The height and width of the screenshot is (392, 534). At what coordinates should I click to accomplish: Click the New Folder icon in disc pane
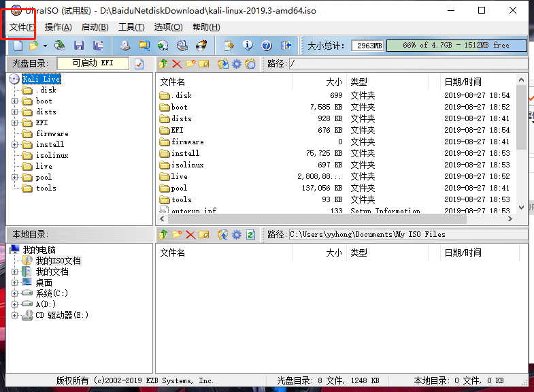click(x=190, y=64)
